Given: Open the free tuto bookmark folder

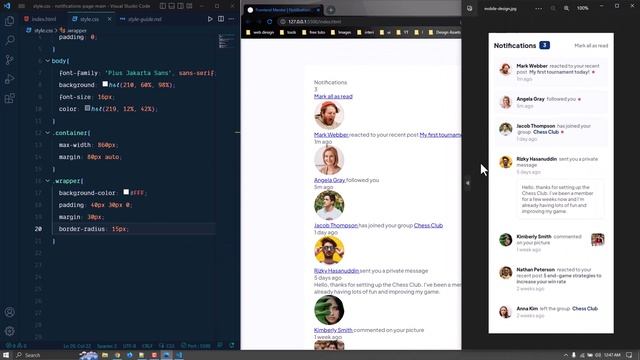Looking at the screenshot, I should tap(313, 32).
